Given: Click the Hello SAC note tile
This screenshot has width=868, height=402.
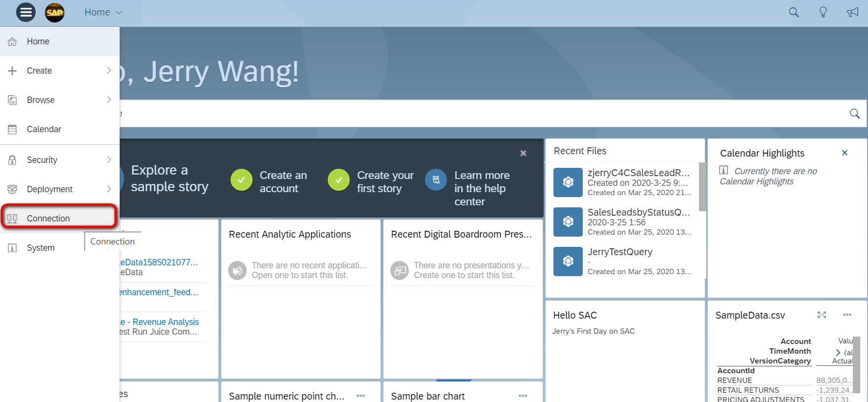Looking at the screenshot, I should pyautogui.click(x=625, y=351).
